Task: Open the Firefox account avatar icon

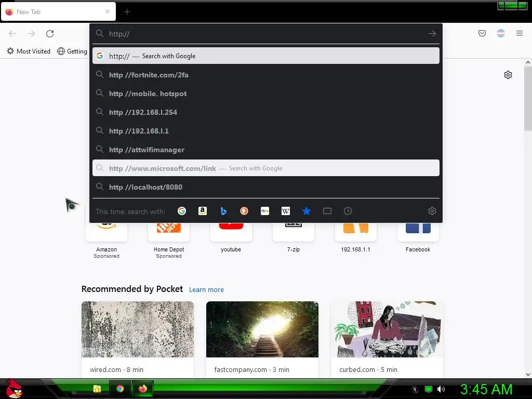Action: (x=500, y=33)
